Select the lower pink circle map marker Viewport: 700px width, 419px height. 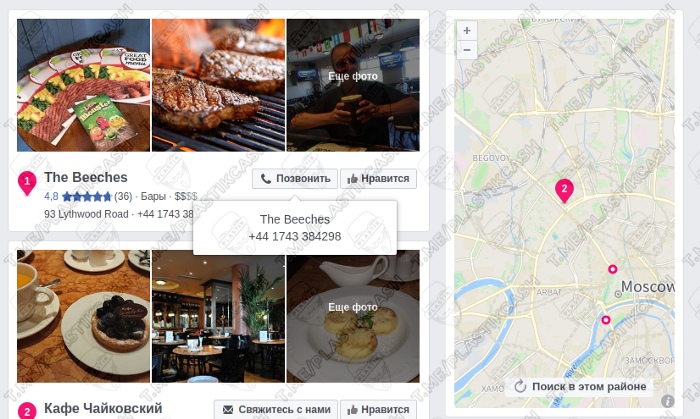pos(606,320)
